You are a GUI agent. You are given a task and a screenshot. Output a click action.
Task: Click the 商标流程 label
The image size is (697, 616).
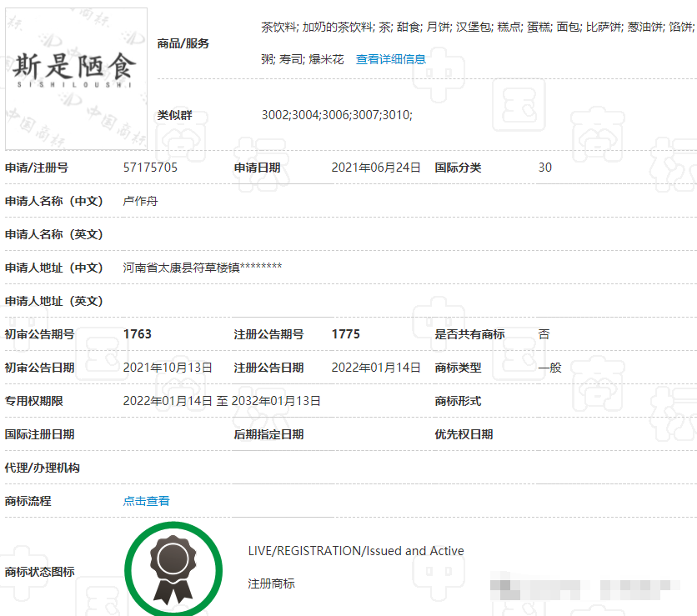pos(28,501)
